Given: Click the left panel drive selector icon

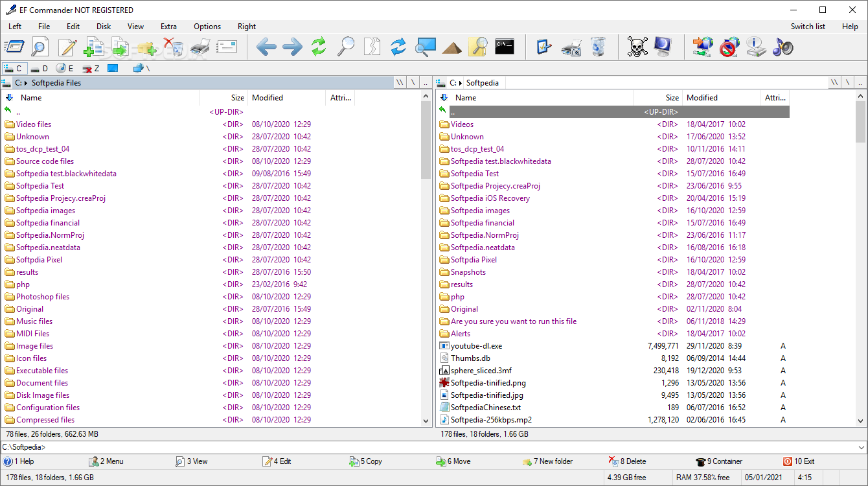Looking at the screenshot, I should click(x=6, y=82).
